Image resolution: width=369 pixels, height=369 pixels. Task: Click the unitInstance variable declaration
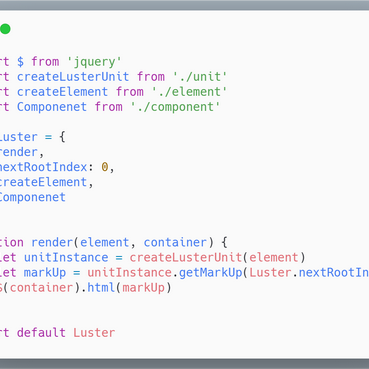[66, 257]
